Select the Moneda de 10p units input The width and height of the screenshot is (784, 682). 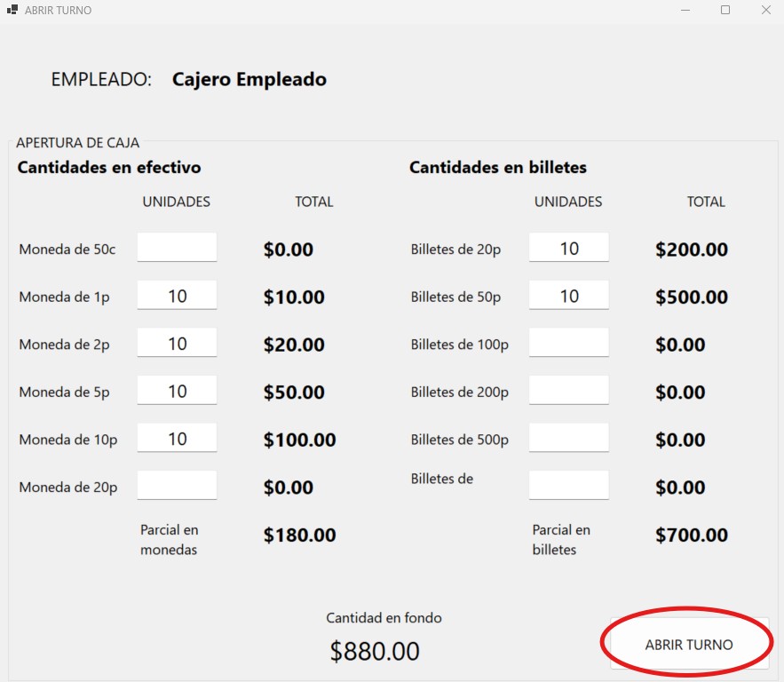[177, 439]
